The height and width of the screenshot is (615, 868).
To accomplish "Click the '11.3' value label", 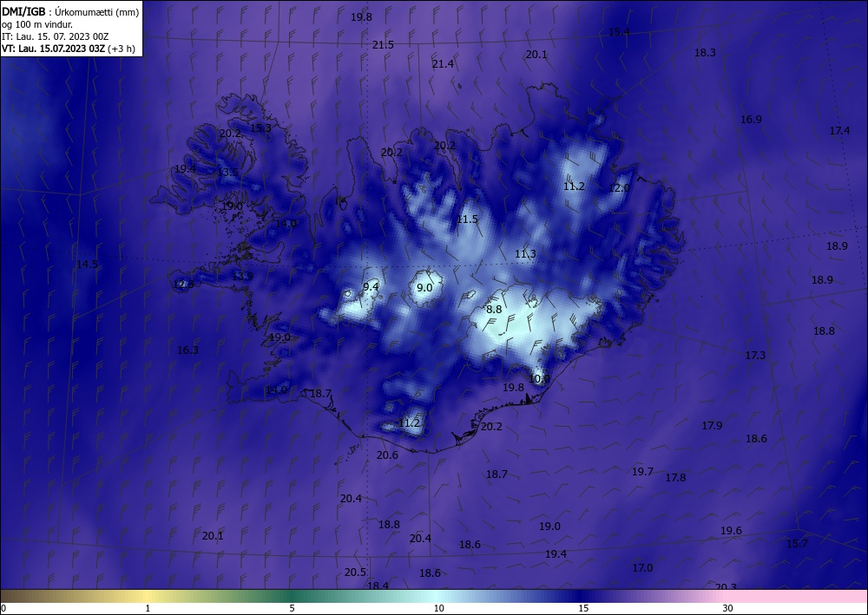I will coord(525,254).
